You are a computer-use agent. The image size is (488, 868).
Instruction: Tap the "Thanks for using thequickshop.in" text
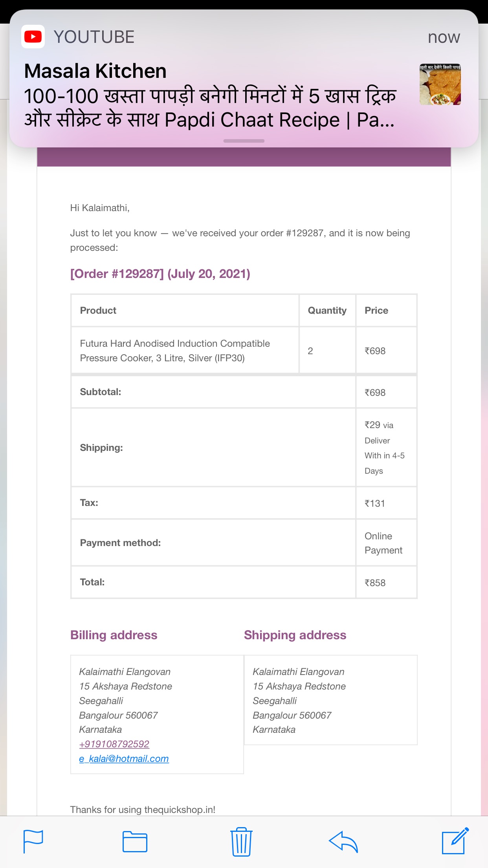click(143, 809)
